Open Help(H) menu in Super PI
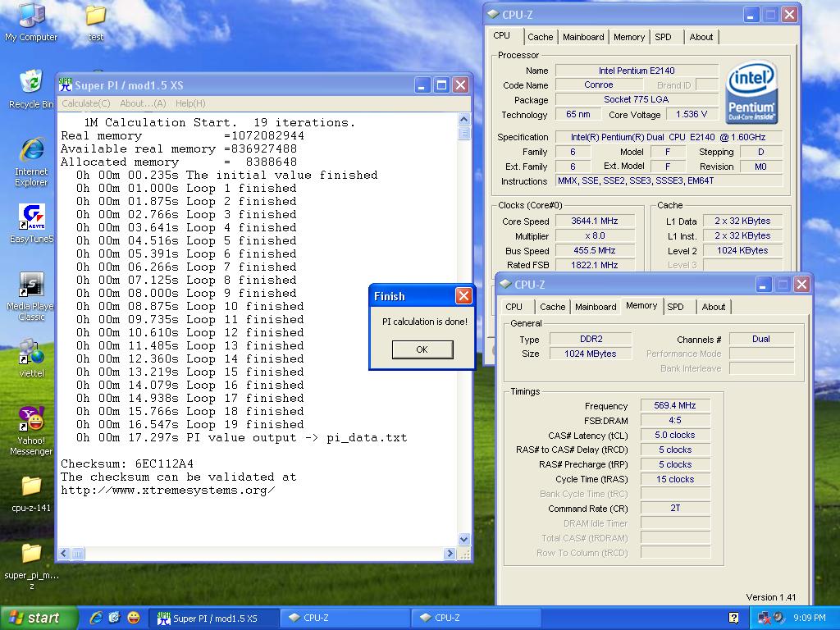Image resolution: width=840 pixels, height=630 pixels. click(x=190, y=103)
